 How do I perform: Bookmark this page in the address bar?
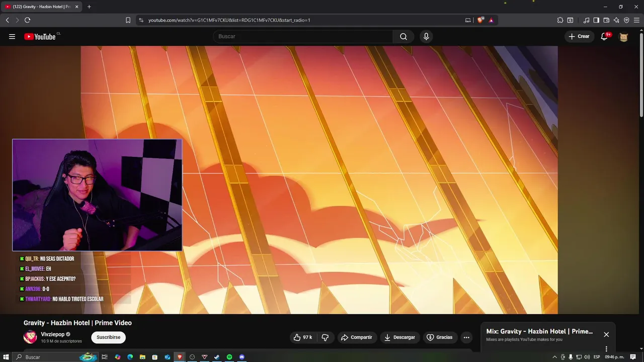click(x=128, y=20)
